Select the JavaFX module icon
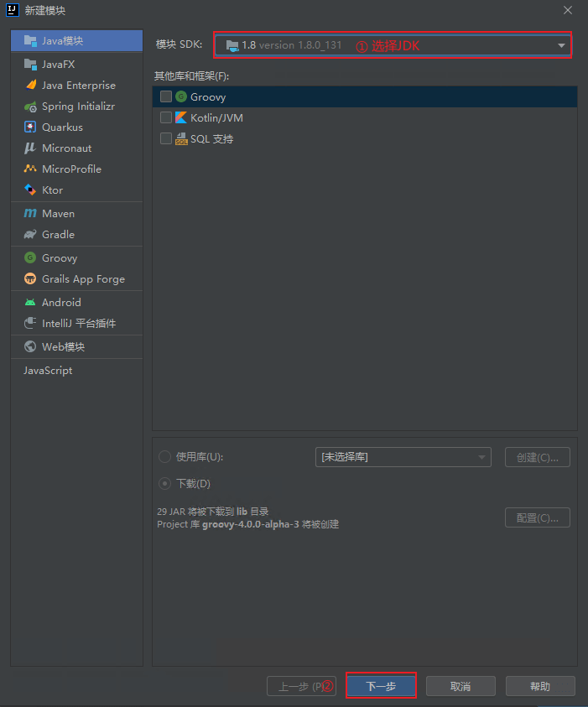 [x=30, y=64]
